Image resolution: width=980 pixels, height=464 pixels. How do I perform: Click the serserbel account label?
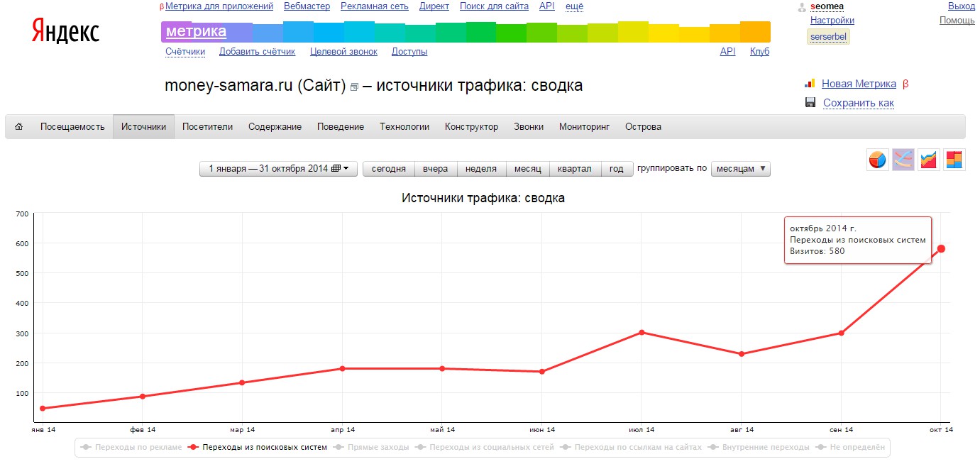tap(828, 37)
